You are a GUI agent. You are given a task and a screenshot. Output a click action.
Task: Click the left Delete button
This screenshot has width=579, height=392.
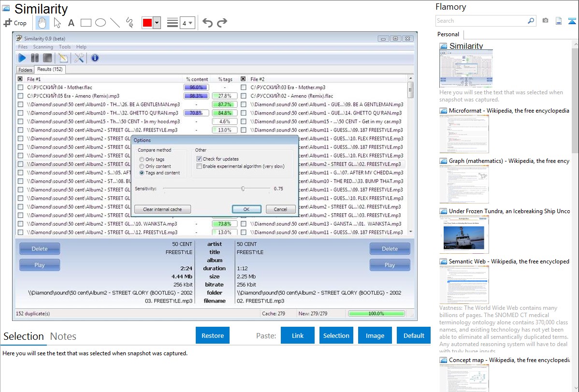coord(40,248)
